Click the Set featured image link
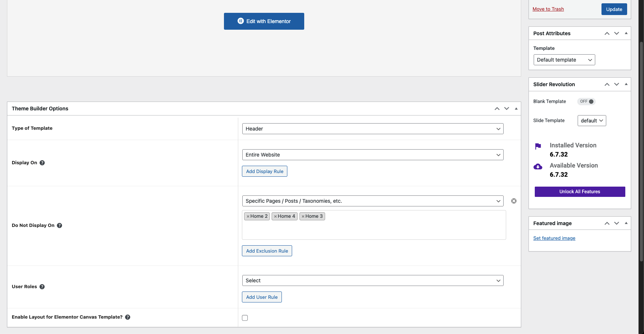This screenshot has width=644, height=334. pyautogui.click(x=554, y=238)
